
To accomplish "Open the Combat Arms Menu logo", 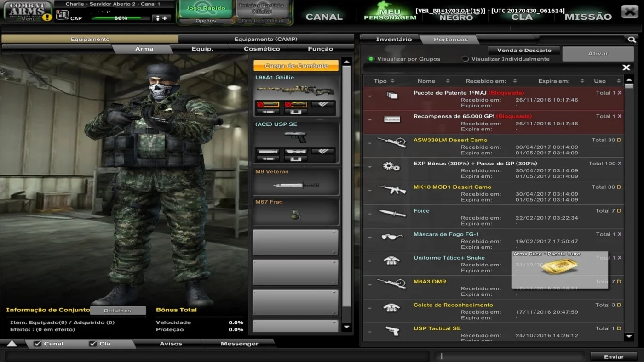I will [x=28, y=11].
